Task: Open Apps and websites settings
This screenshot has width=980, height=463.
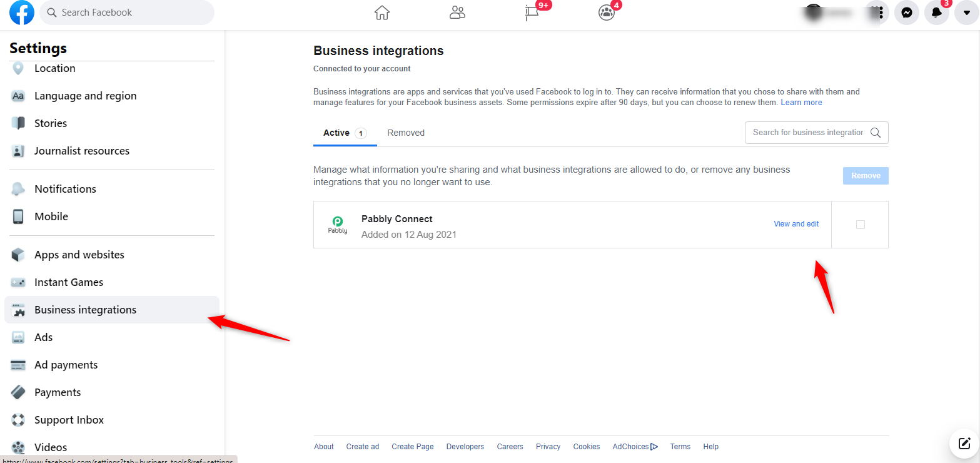Action: tap(79, 255)
